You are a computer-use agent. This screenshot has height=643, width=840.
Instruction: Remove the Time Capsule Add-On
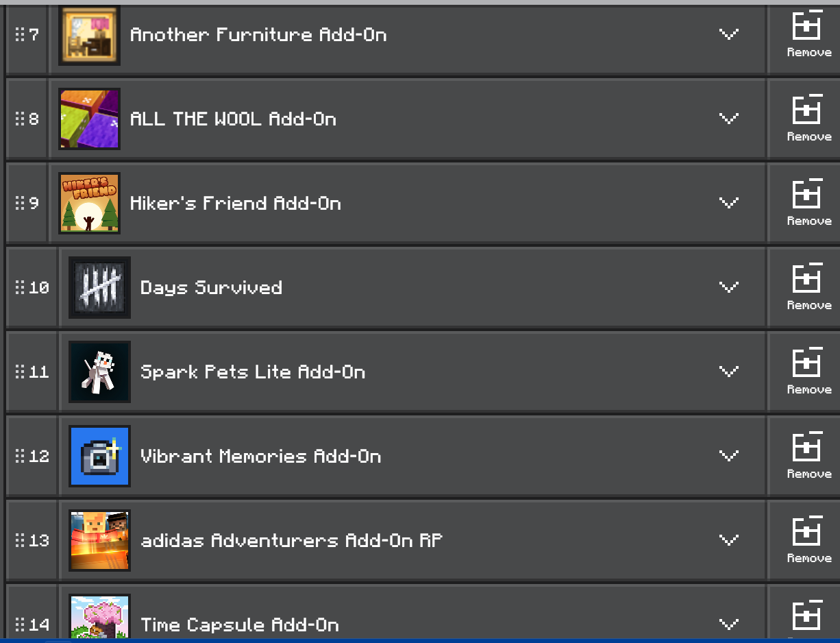[x=808, y=620]
